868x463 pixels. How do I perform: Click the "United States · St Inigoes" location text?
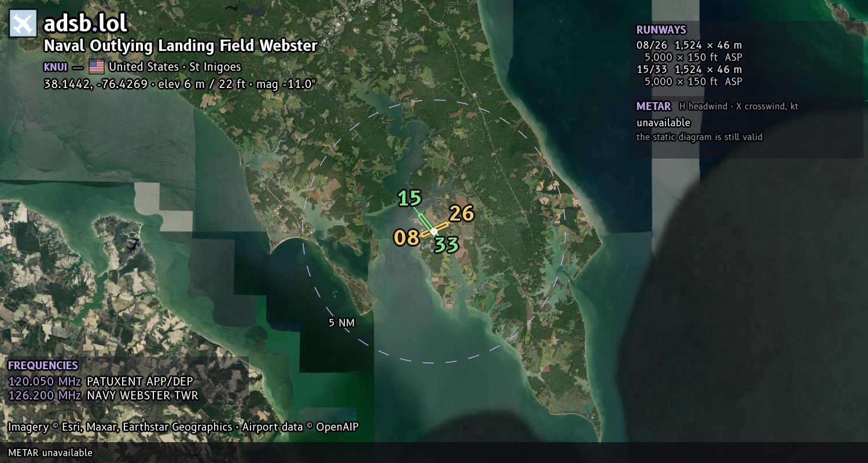175,67
